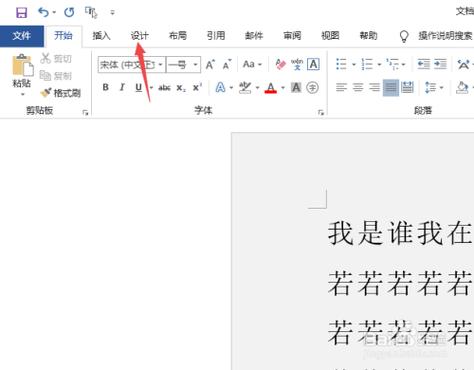Switch to the 设计 (Design) tab
Image resolution: width=474 pixels, height=370 pixels.
pos(140,36)
